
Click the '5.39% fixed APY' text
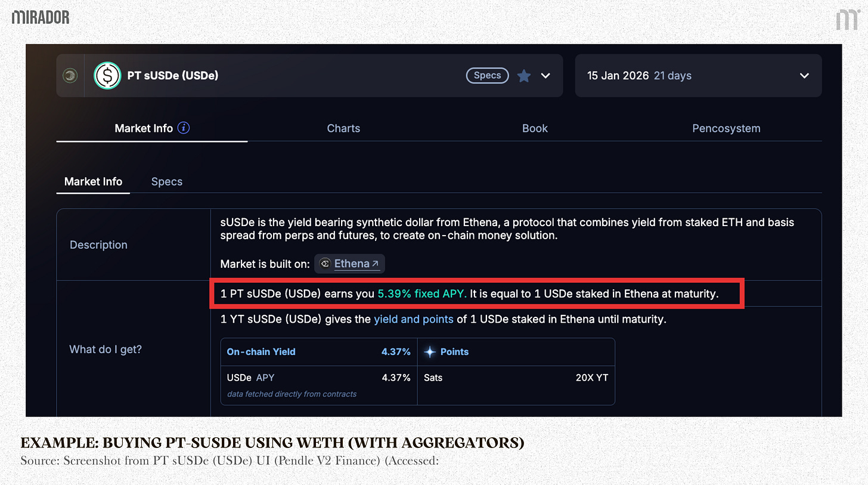(x=423, y=294)
